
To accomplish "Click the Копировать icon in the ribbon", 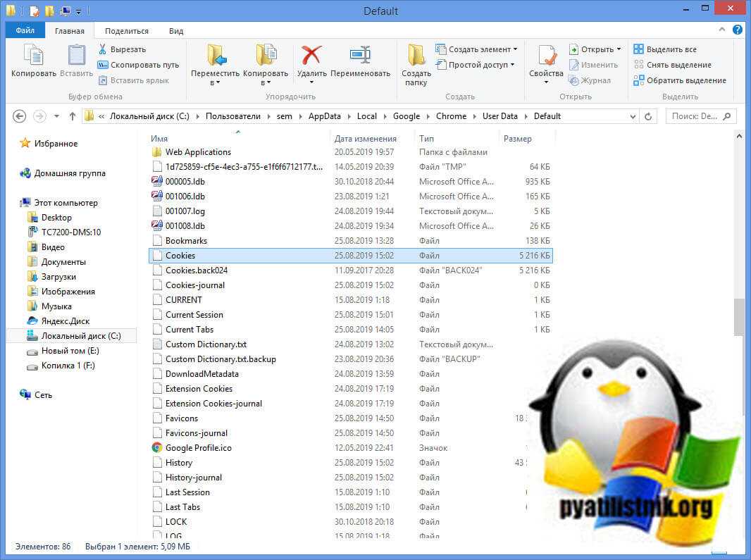I will (33, 56).
